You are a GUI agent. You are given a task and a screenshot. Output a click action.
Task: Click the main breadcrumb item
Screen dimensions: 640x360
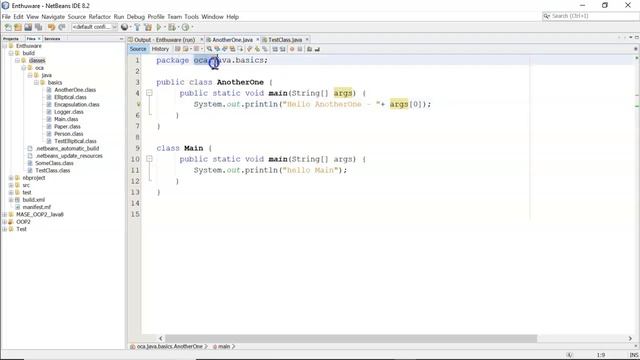224,347
